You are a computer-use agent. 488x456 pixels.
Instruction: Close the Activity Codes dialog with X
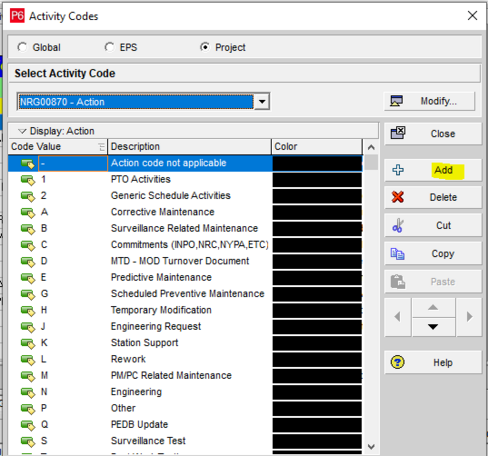472,16
